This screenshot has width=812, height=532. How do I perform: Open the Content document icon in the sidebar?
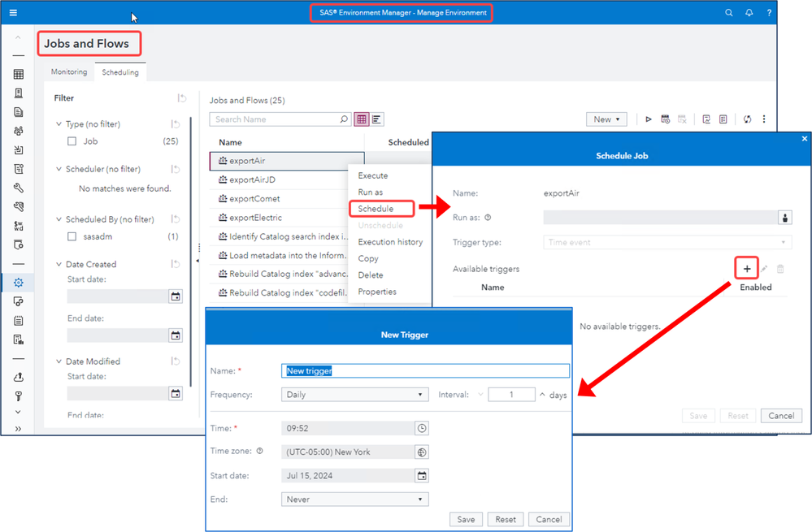(x=19, y=112)
